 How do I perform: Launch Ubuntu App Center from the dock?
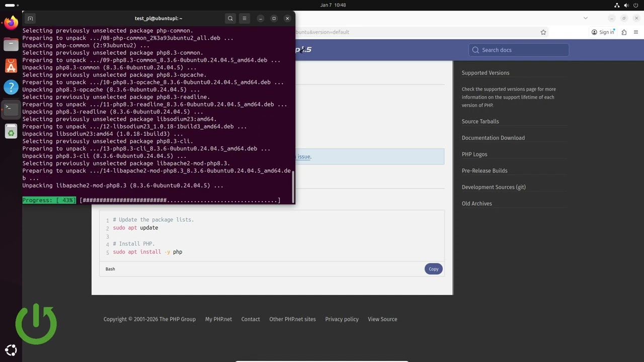(11, 66)
